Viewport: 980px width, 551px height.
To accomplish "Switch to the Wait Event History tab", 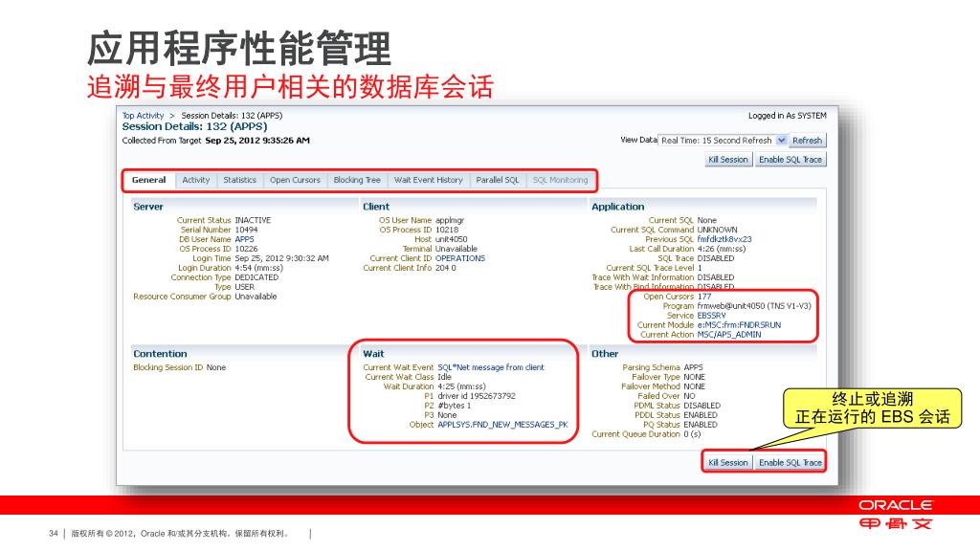I will (428, 180).
